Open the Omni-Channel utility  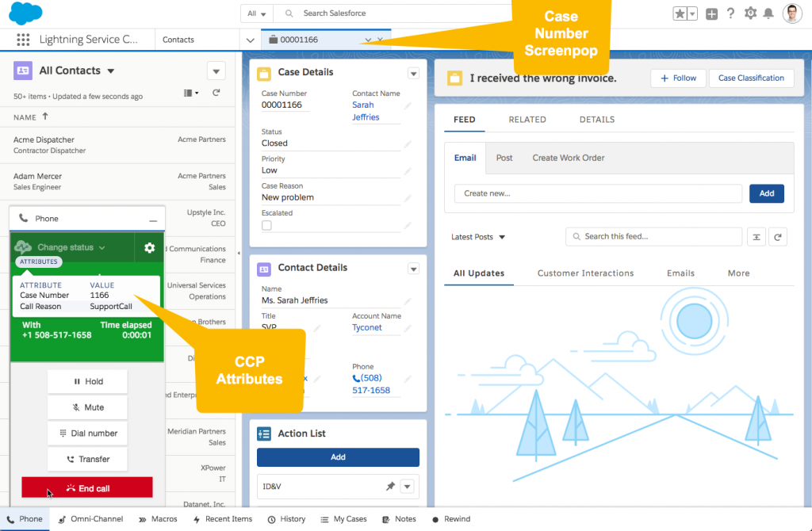pos(90,519)
